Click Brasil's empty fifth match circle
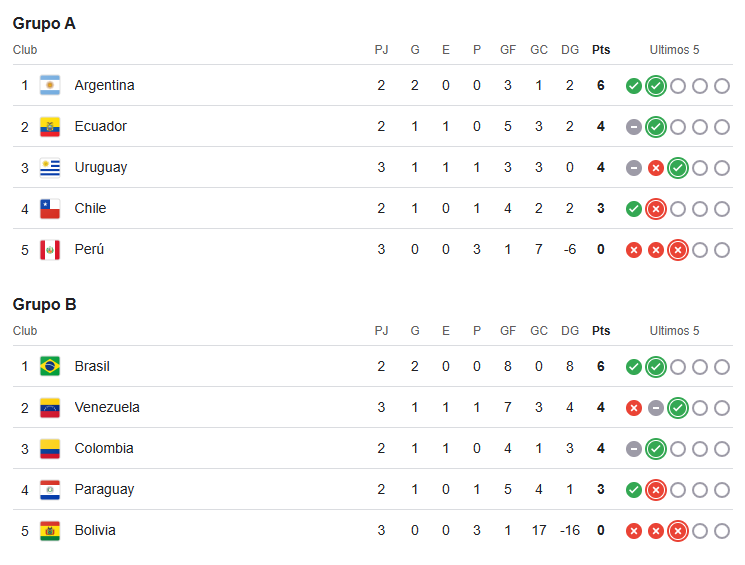Image resolution: width=745 pixels, height=565 pixels. pos(722,367)
